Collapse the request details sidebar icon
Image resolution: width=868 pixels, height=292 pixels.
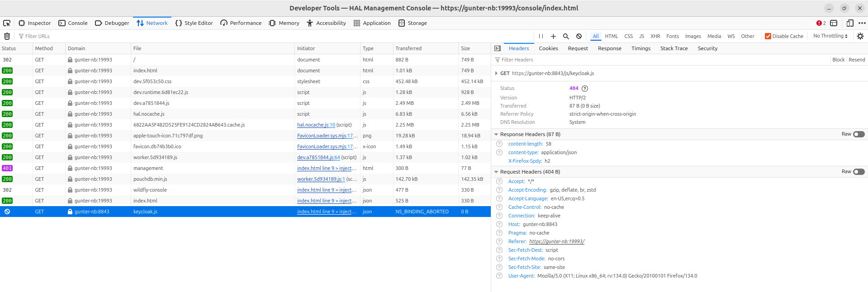pos(498,48)
